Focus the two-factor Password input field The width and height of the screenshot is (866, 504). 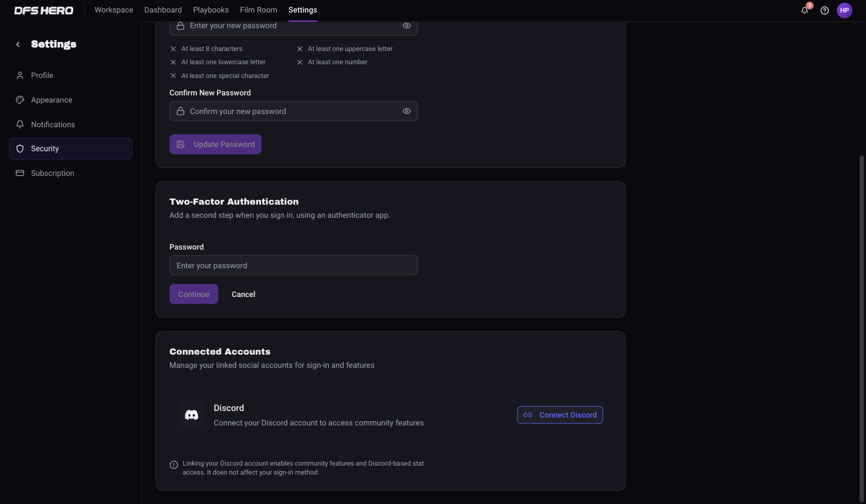[293, 265]
